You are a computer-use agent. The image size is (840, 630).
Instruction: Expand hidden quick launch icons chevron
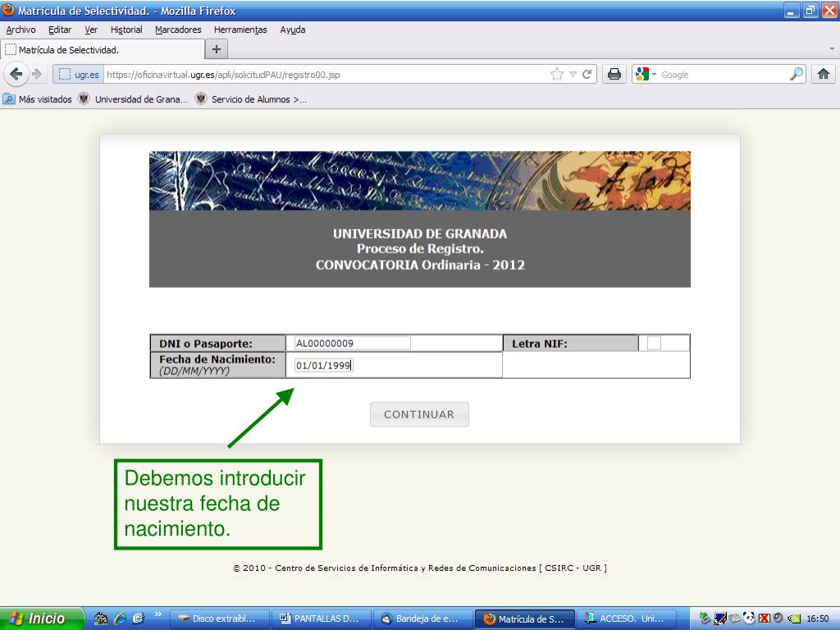pos(158,614)
